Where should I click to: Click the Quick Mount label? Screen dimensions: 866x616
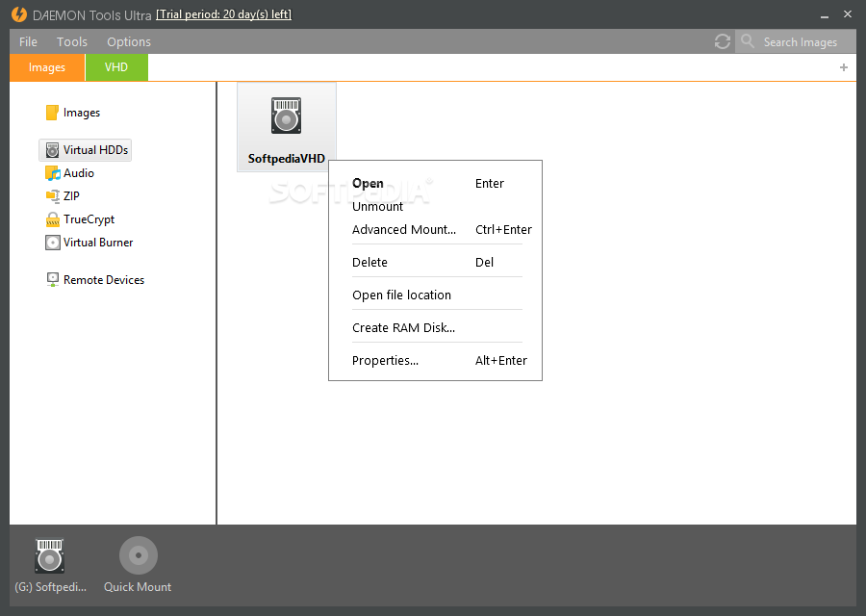[x=138, y=587]
